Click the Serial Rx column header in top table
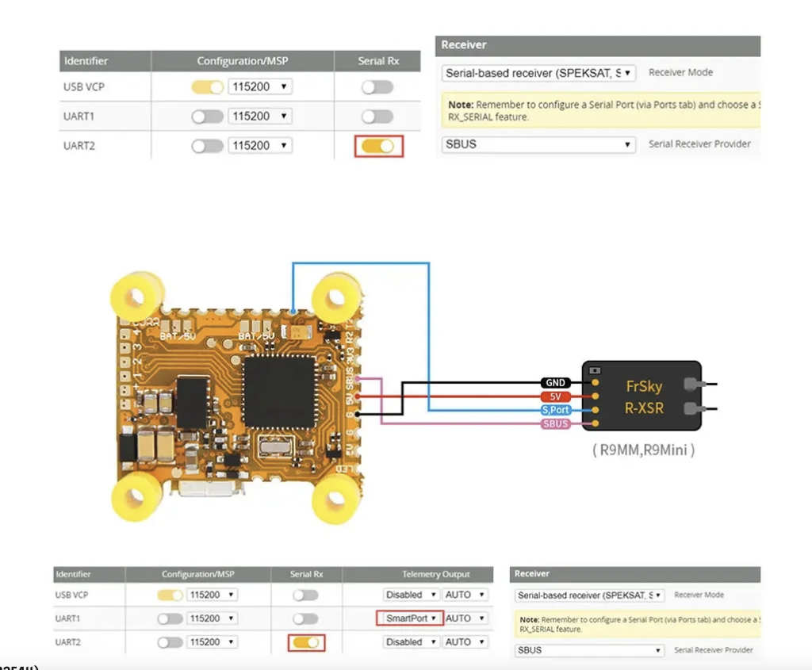 (377, 61)
